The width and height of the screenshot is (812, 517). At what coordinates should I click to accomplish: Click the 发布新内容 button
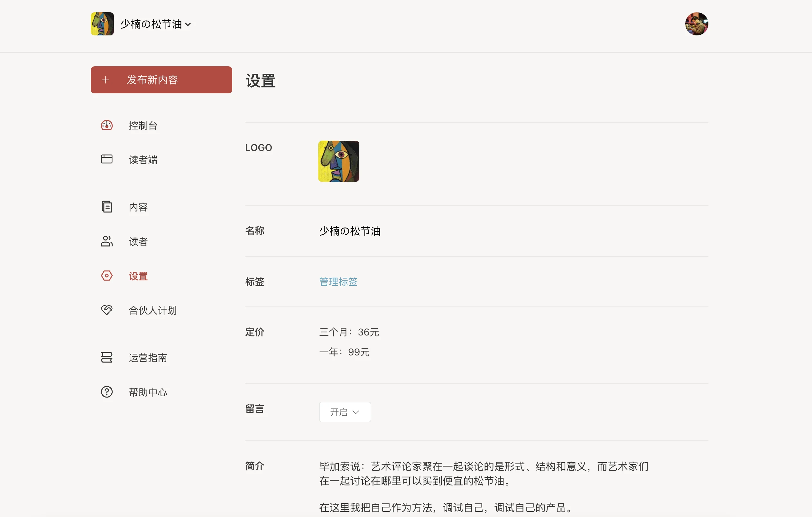coord(161,80)
